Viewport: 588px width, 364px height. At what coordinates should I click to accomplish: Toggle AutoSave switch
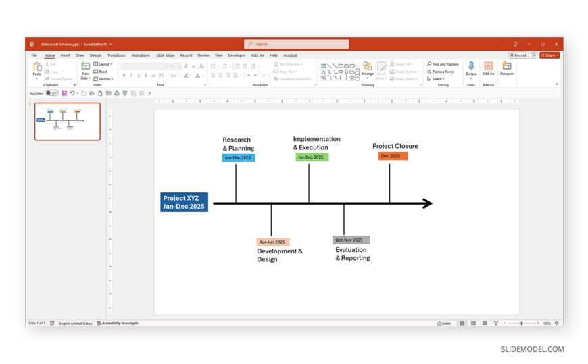[52, 93]
